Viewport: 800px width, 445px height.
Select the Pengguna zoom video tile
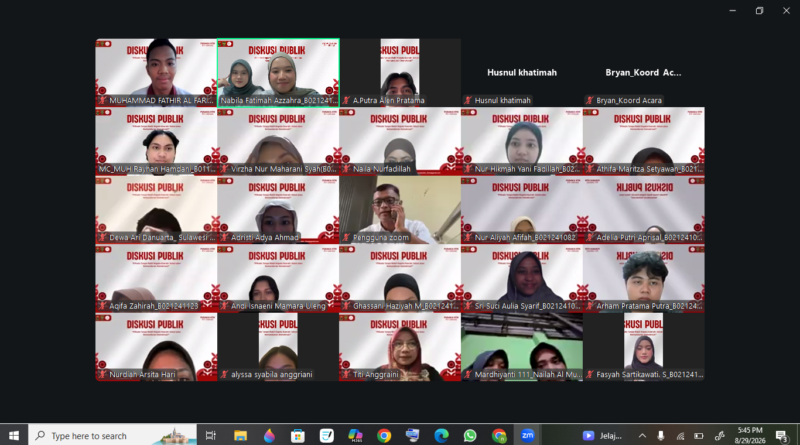tap(400, 210)
